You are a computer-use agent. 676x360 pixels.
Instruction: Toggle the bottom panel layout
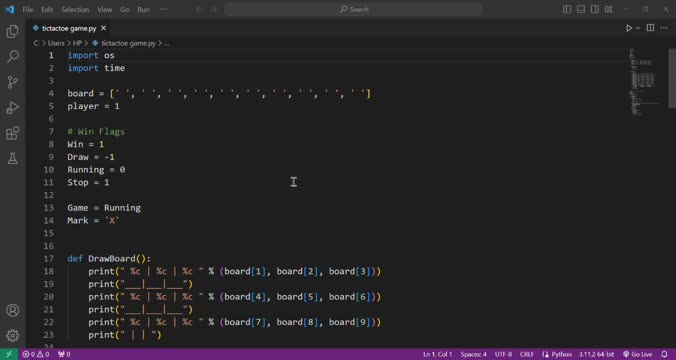coord(581,9)
